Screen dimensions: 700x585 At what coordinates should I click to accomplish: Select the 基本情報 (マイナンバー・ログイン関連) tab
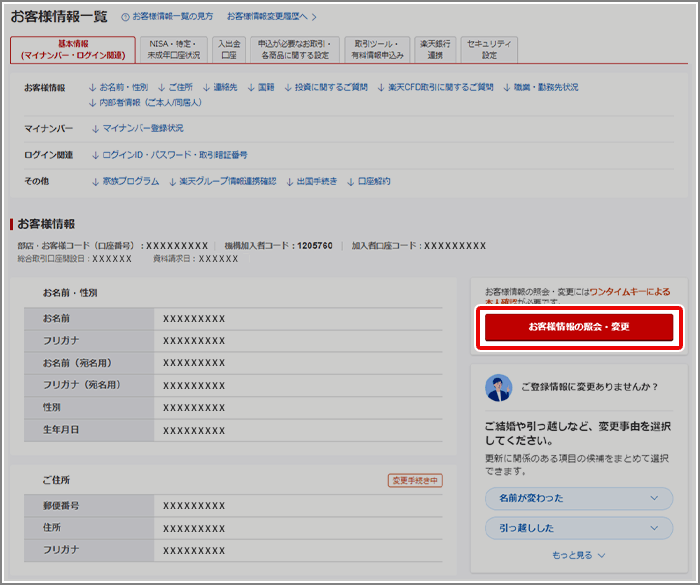click(x=73, y=50)
